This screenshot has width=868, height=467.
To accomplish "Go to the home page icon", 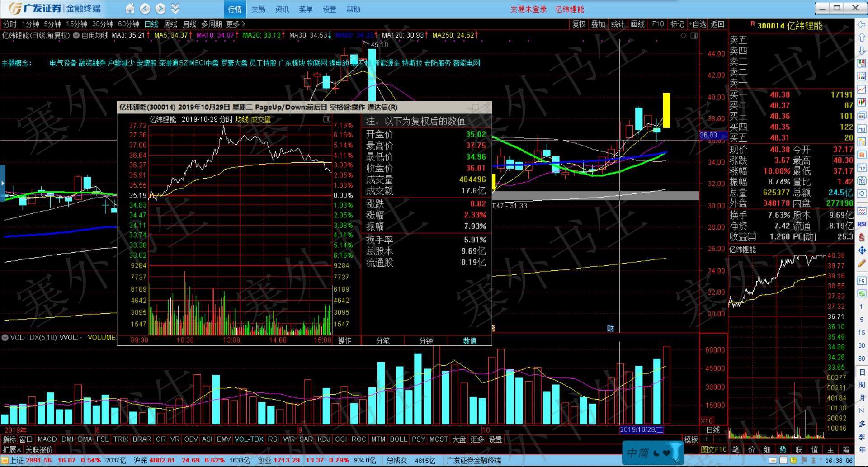I will tap(130, 9).
